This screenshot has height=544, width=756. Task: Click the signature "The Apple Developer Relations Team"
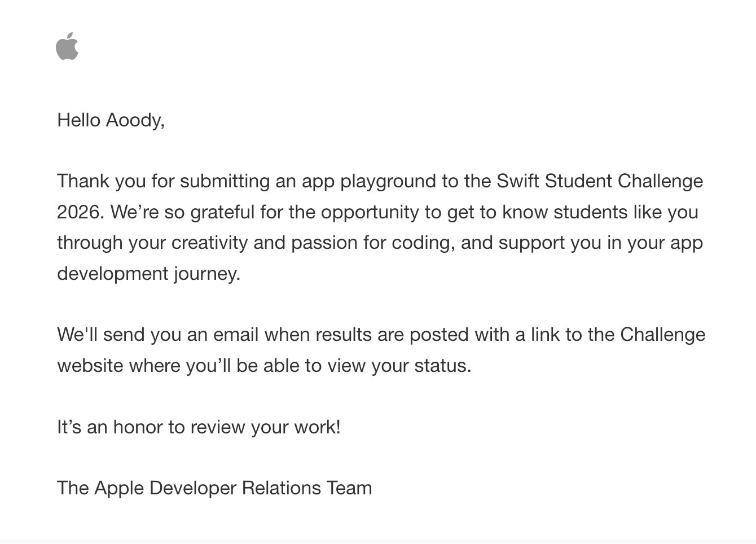click(x=214, y=488)
